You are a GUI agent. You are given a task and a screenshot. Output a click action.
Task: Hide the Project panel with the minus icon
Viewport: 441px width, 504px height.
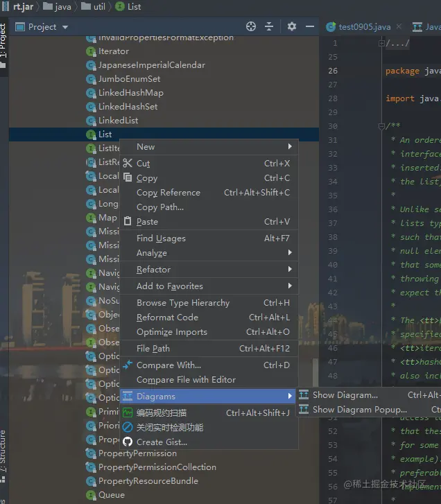pyautogui.click(x=310, y=26)
